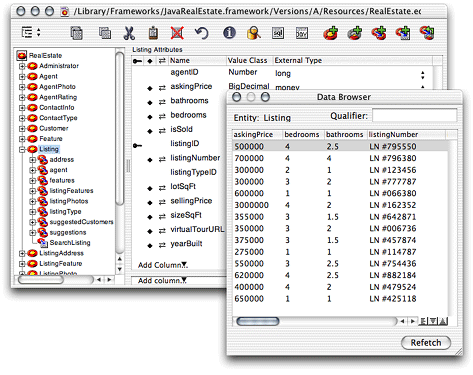Viewport: 473px width, 375px height.
Task: Expand the ContactInfo entity node
Action: coord(22,108)
